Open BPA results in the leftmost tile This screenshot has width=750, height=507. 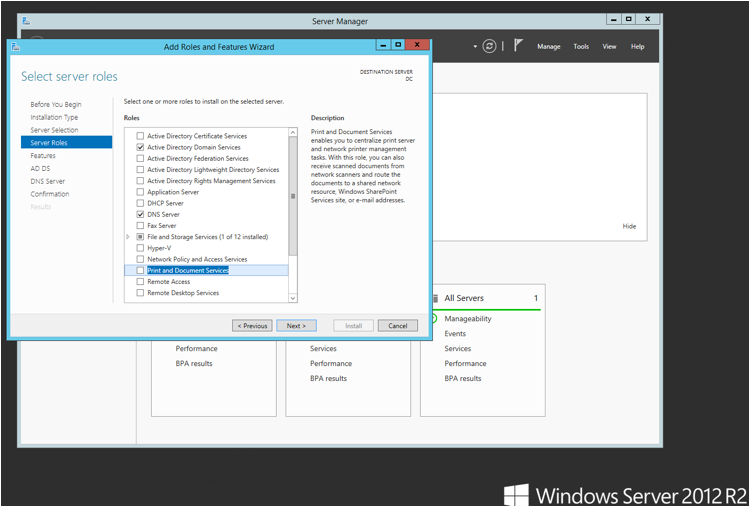click(194, 364)
